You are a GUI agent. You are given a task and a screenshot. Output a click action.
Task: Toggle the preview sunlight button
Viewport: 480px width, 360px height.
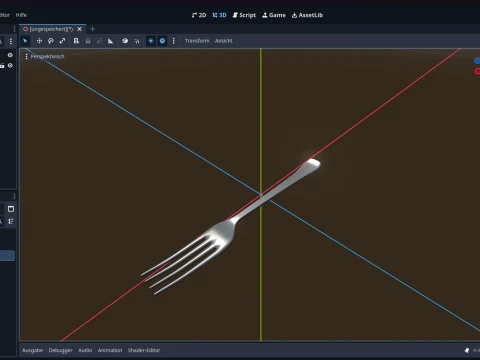click(151, 41)
